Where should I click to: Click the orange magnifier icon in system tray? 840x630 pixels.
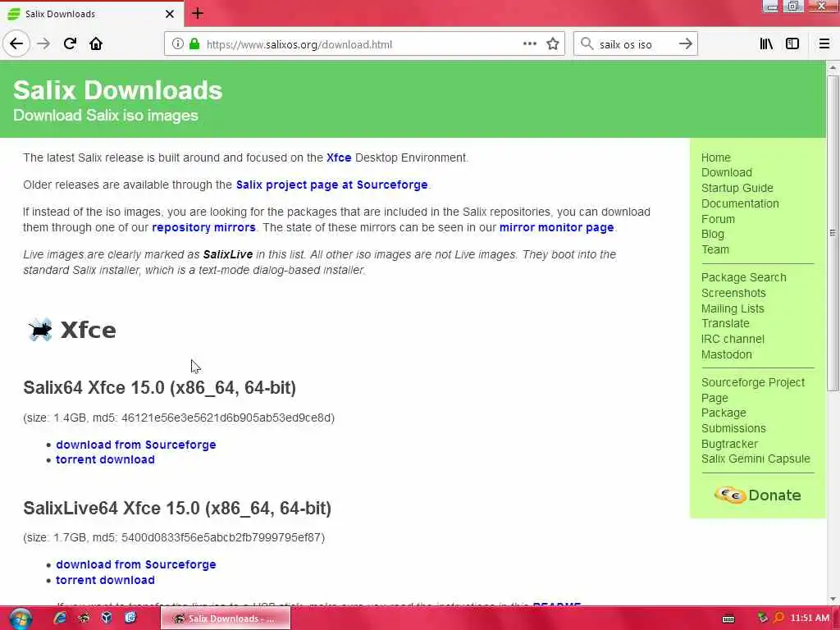pyautogui.click(x=778, y=618)
